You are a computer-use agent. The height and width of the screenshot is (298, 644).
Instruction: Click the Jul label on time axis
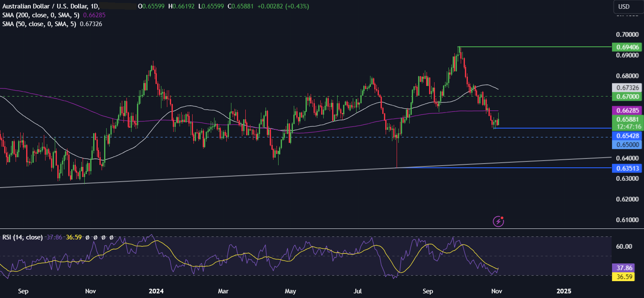[x=358, y=291]
